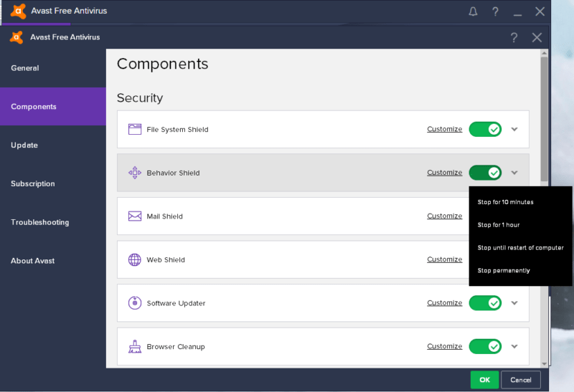Click the Behavior Shield arrows icon
This screenshot has height=392, width=574.
pyautogui.click(x=135, y=173)
